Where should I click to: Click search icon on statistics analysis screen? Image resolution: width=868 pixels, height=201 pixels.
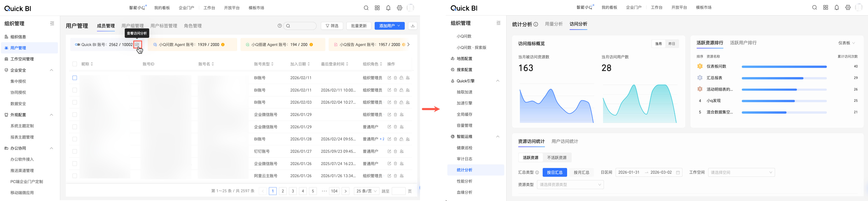pyautogui.click(x=815, y=7)
